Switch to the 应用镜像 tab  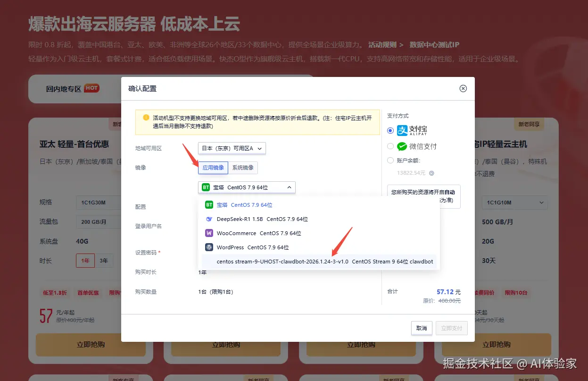[213, 168]
